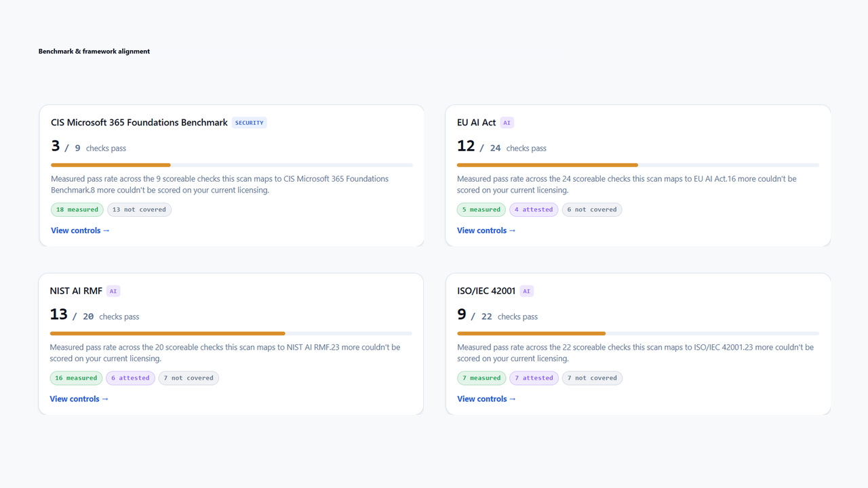868x488 pixels.
Task: Select the '6 attested' badge in NIST AI RMF
Action: pyautogui.click(x=130, y=378)
